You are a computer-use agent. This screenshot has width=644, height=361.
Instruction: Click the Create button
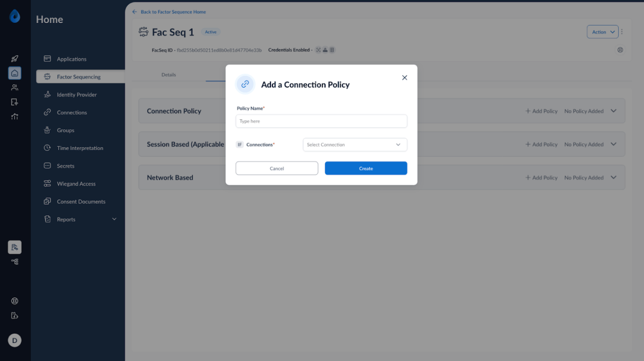[x=366, y=168]
